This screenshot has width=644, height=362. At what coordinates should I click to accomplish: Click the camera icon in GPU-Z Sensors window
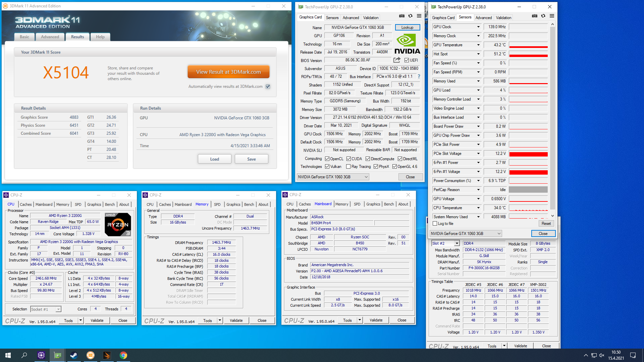point(535,16)
